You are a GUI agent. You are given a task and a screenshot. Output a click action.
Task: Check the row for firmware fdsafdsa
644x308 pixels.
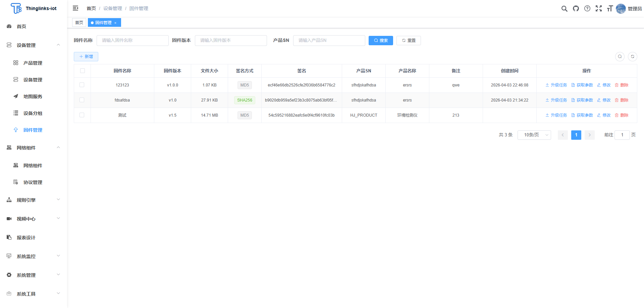click(x=82, y=100)
